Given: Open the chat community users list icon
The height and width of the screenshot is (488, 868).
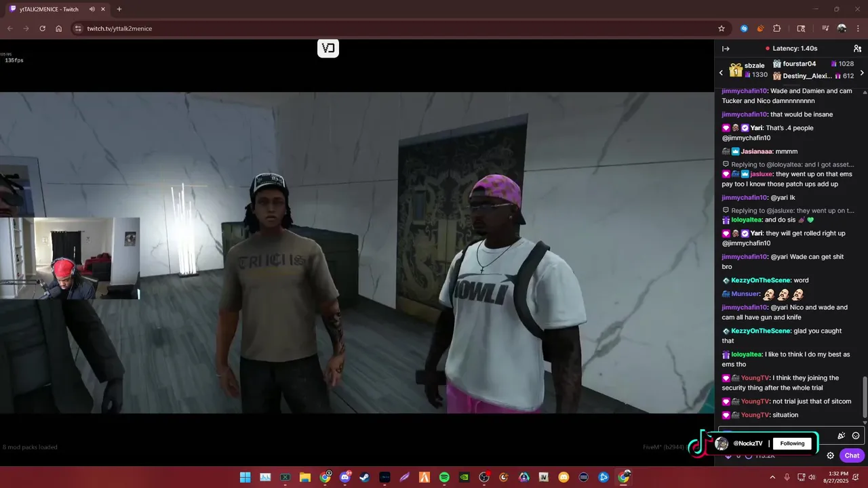Looking at the screenshot, I should pyautogui.click(x=857, y=49).
